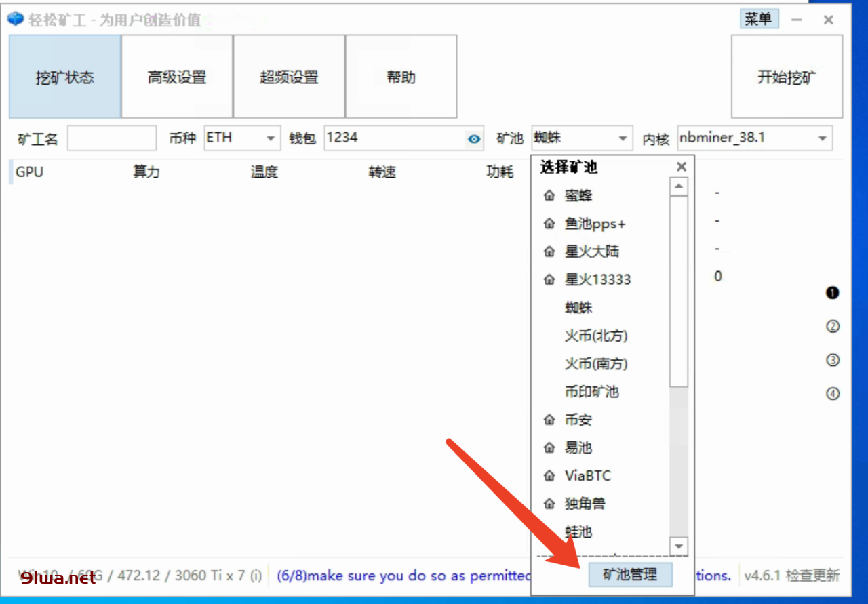This screenshot has height=604, width=868.
Task: Click the 转速 column header
Action: click(382, 172)
